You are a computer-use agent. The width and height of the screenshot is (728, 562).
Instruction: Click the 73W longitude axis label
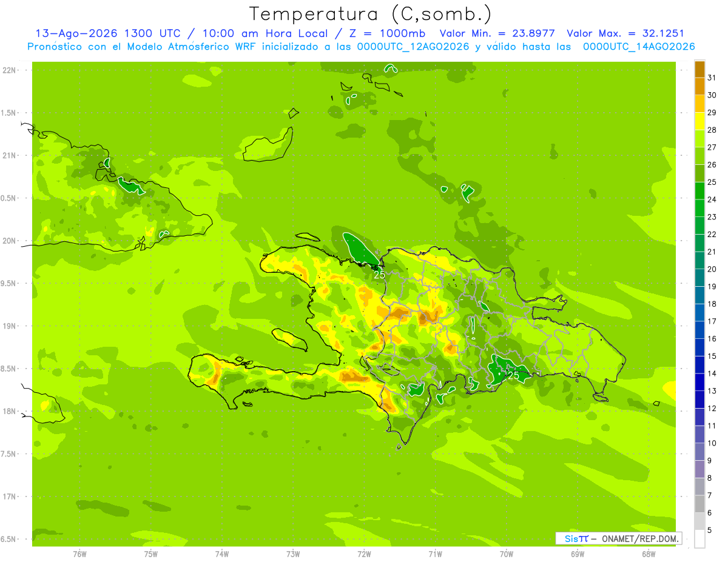[293, 554]
